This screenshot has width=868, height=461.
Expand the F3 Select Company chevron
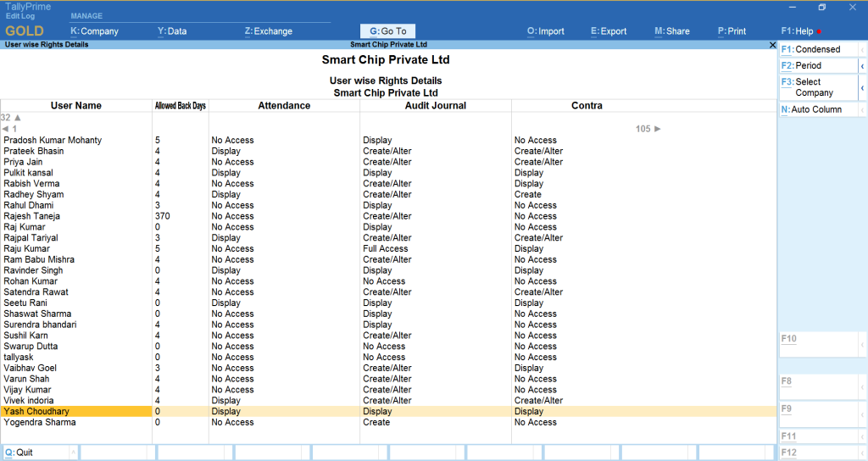(x=862, y=87)
